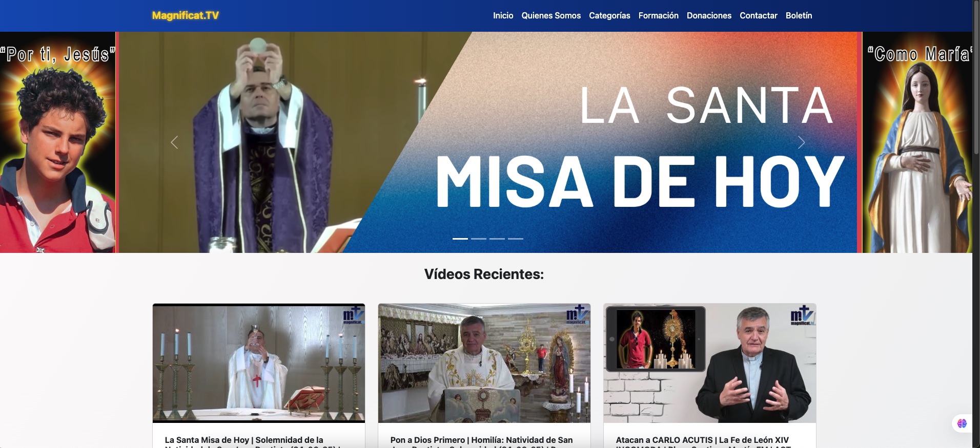Click the "Como María" side banner
This screenshot has width=980, height=448.
click(917, 142)
